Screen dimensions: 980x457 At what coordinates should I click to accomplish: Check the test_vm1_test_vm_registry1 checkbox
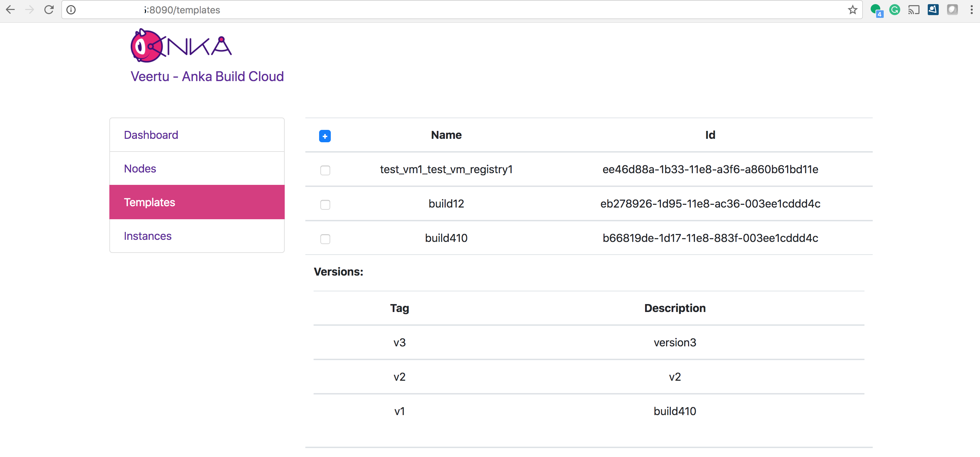pos(325,170)
